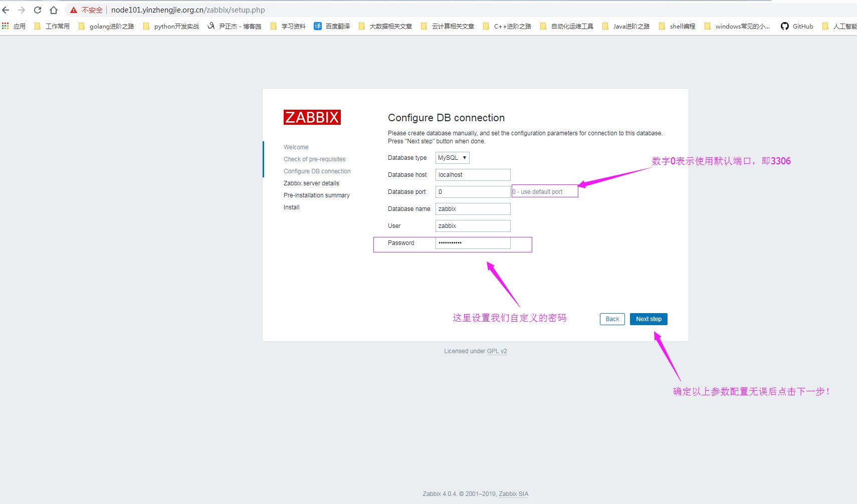The width and height of the screenshot is (857, 504).
Task: Select Check of pre-requisites step
Action: [315, 159]
